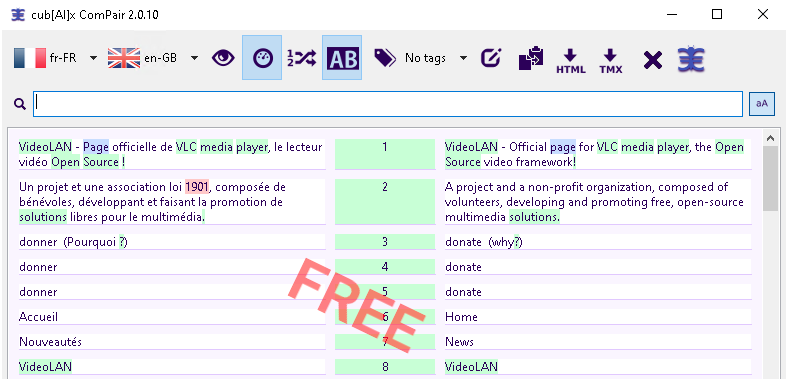Expand the en-GB target language dropdown
Screen dimensions: 788x379
tap(194, 58)
